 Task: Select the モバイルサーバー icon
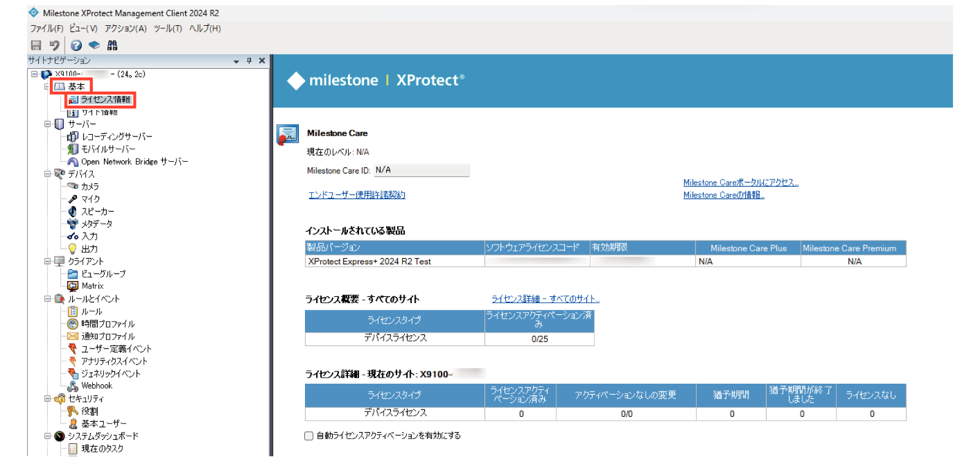pyautogui.click(x=73, y=149)
